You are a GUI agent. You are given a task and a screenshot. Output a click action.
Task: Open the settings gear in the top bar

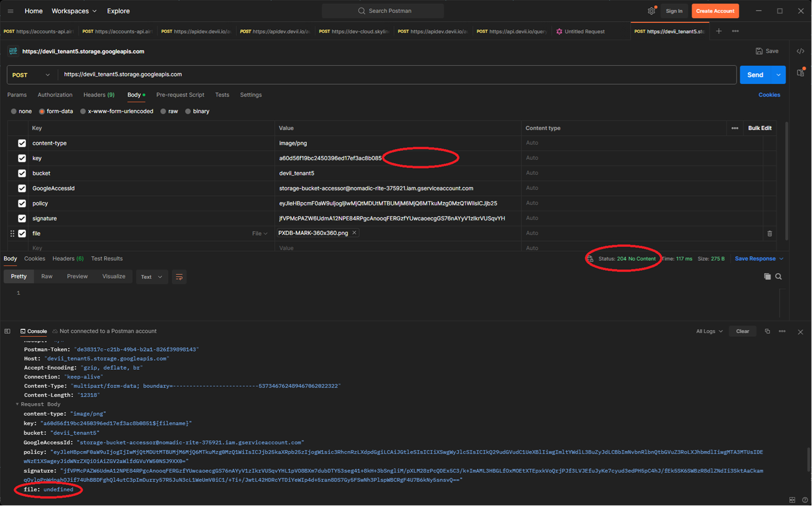pyautogui.click(x=651, y=11)
